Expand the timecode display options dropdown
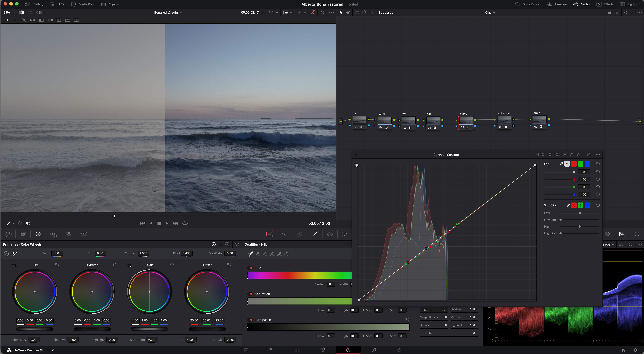Image resolution: width=644 pixels, height=354 pixels. tap(262, 12)
